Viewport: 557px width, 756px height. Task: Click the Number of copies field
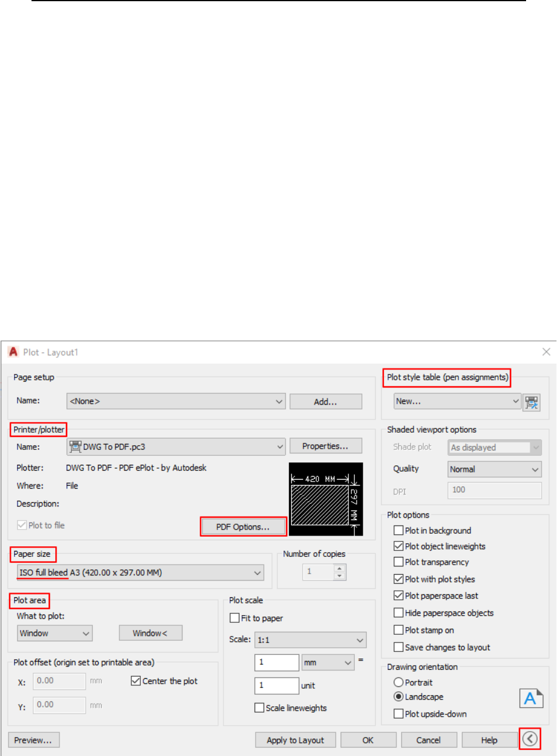click(318, 572)
